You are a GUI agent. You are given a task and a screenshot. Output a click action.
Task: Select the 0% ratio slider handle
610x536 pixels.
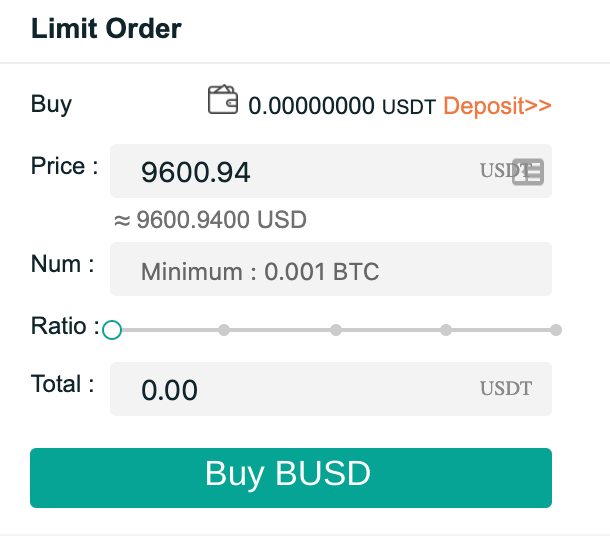(112, 330)
